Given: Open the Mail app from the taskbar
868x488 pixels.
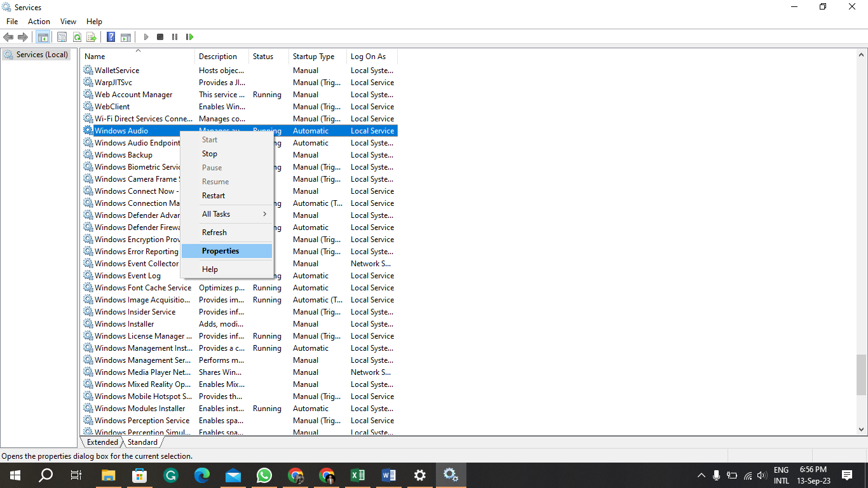Looking at the screenshot, I should [233, 475].
